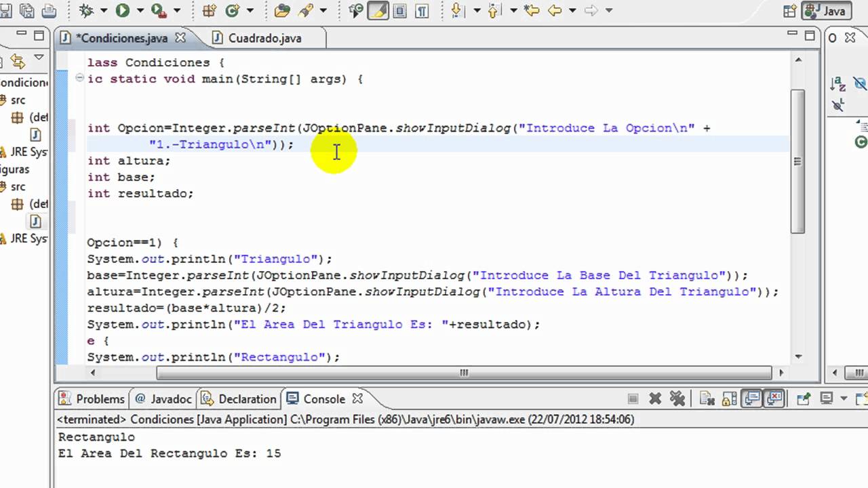
Task: Open the Previous Annotation dropdown arrow
Action: [x=513, y=10]
